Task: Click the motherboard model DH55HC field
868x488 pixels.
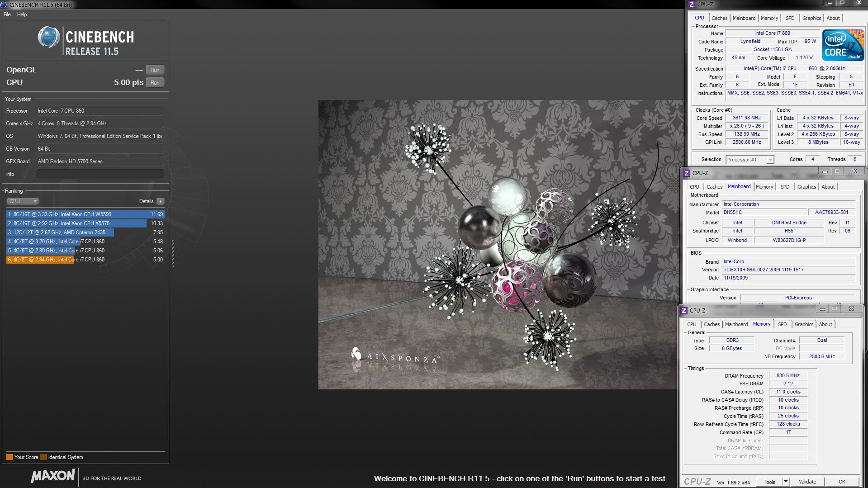Action: [764, 213]
